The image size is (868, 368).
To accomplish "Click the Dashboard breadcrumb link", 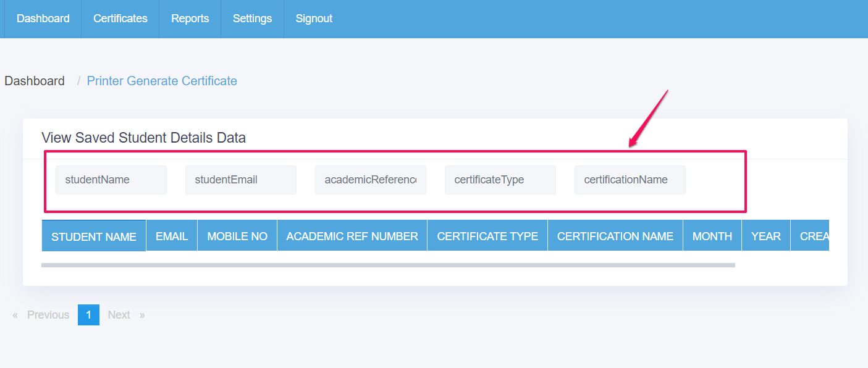I will (x=35, y=81).
